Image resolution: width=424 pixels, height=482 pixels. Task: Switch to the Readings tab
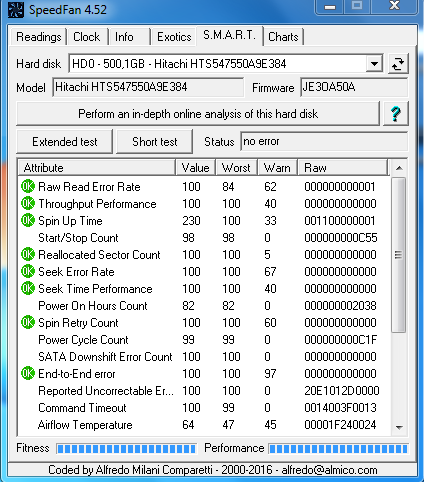tap(39, 37)
